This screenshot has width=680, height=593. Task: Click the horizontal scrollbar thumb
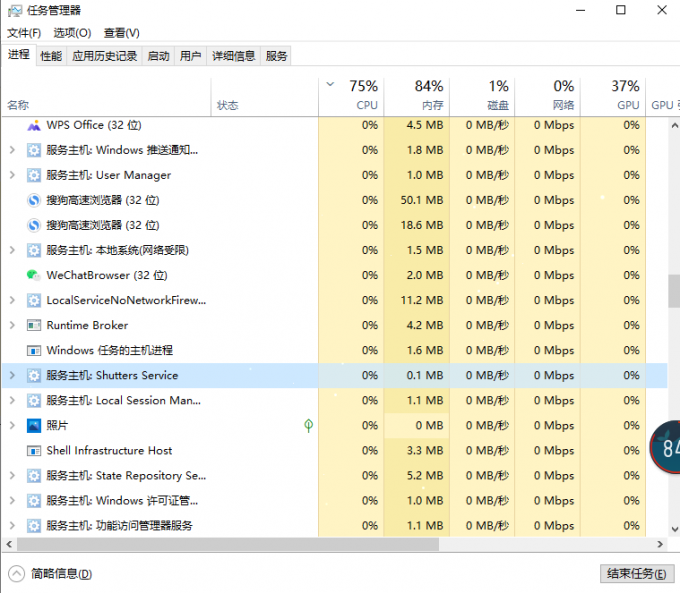228,544
